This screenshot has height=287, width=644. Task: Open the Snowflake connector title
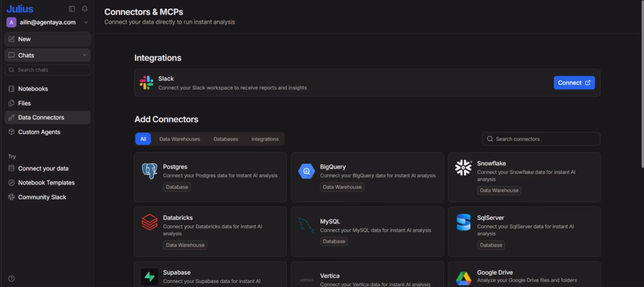point(491,163)
